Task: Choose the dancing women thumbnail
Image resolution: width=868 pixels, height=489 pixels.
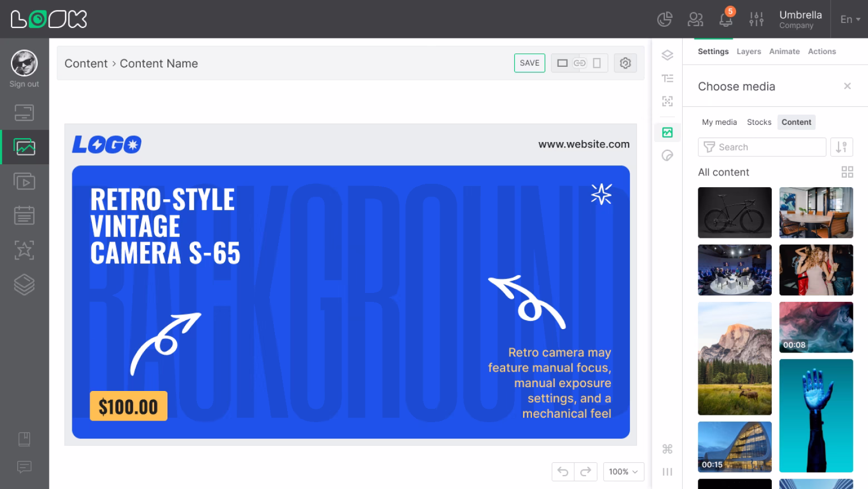Action: point(816,270)
